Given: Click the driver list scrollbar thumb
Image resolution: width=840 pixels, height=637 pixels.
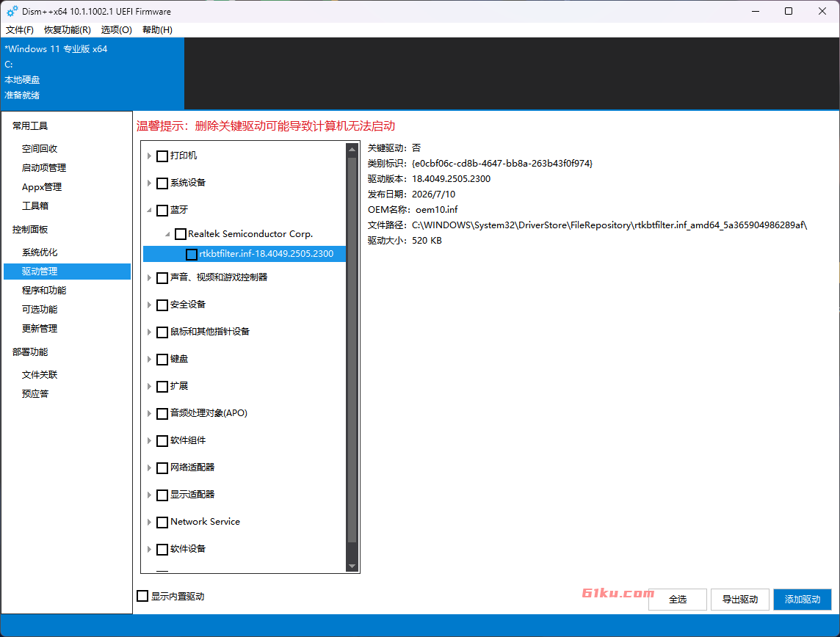Looking at the screenshot, I should point(352,349).
